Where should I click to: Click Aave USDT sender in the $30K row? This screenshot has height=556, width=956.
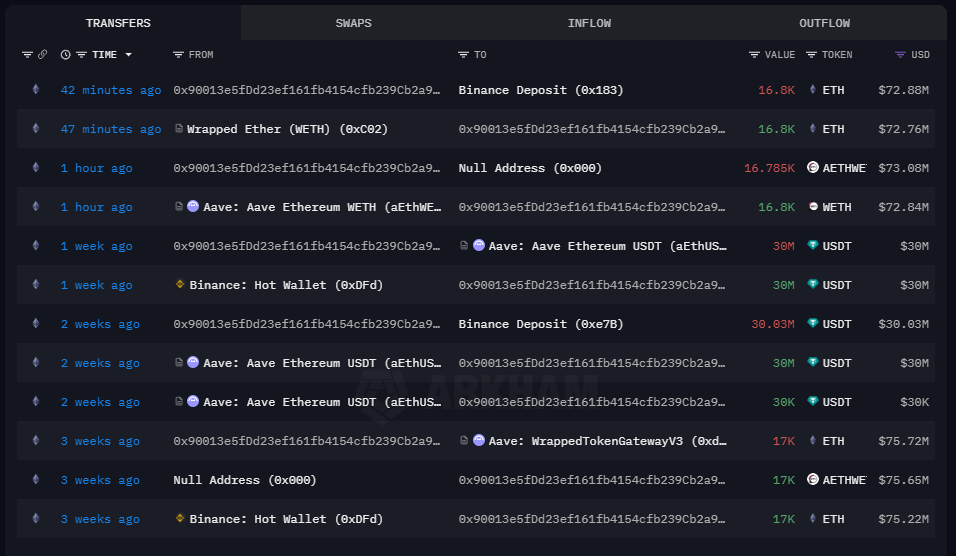pos(322,402)
